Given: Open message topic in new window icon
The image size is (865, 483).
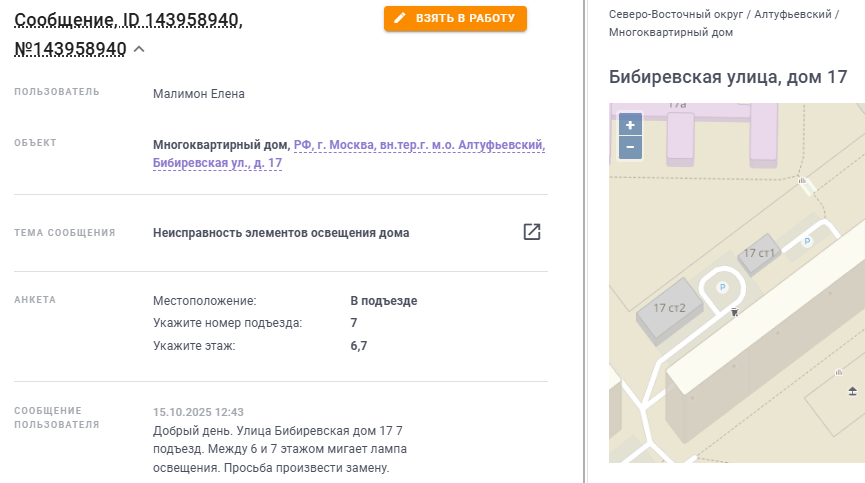Looking at the screenshot, I should click(x=532, y=232).
